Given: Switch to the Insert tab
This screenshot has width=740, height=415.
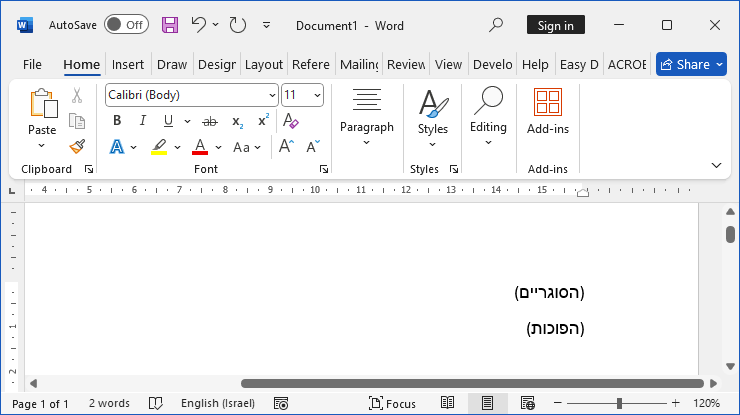Looking at the screenshot, I should pyautogui.click(x=128, y=64).
